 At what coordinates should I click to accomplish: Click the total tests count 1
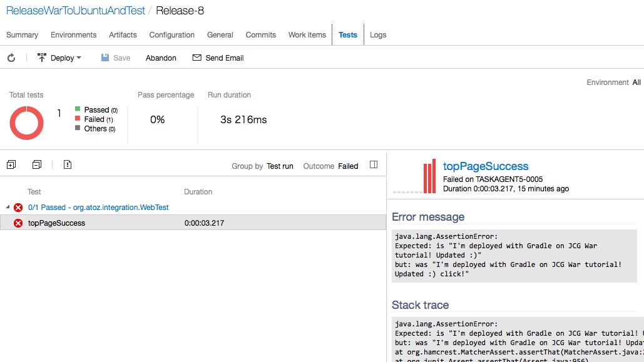pyautogui.click(x=59, y=113)
